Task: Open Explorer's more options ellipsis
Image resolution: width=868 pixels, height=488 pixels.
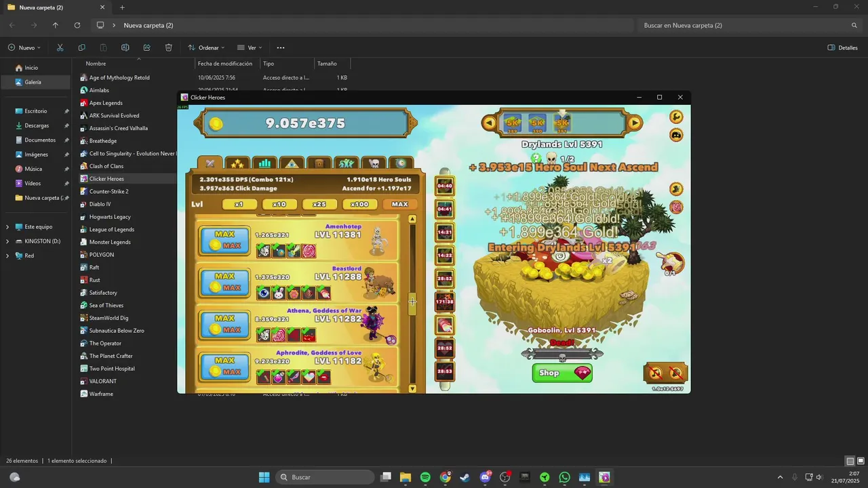Action: (x=281, y=47)
